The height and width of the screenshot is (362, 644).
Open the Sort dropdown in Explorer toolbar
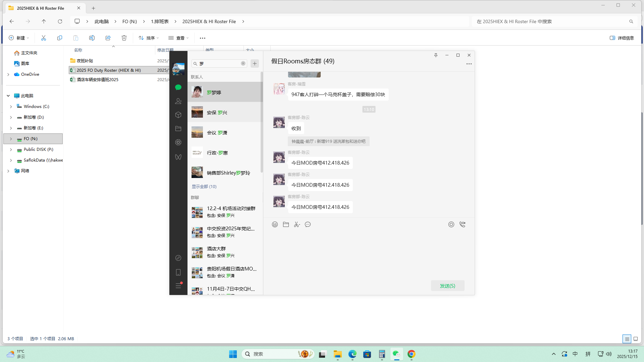coord(149,38)
